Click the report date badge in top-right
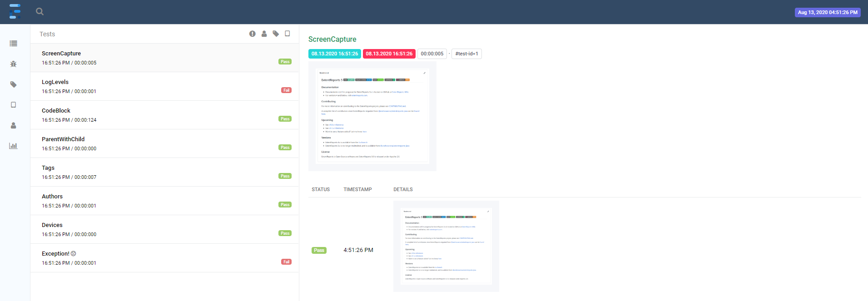Screen dimensions: 868x301 (827, 12)
